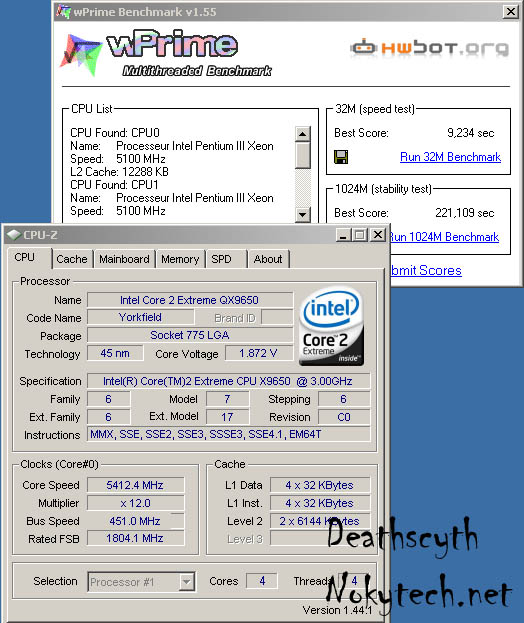Click the Multiplier value x 12.0
This screenshot has height=623, width=524.
(135, 503)
